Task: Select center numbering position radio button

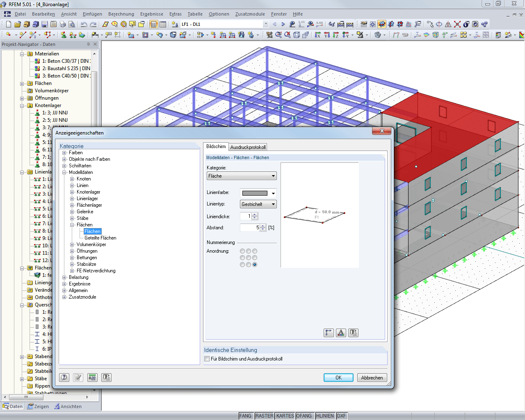Action: click(249, 258)
